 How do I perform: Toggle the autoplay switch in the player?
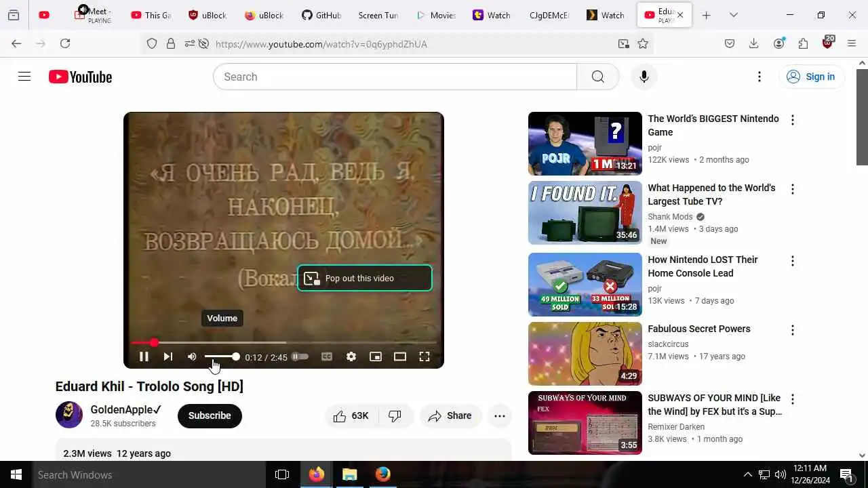coord(300,357)
